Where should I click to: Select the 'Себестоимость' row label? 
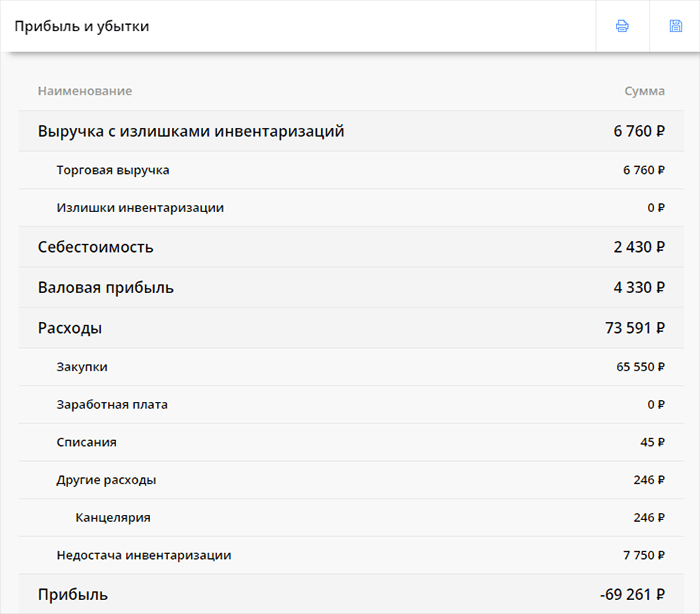(96, 247)
